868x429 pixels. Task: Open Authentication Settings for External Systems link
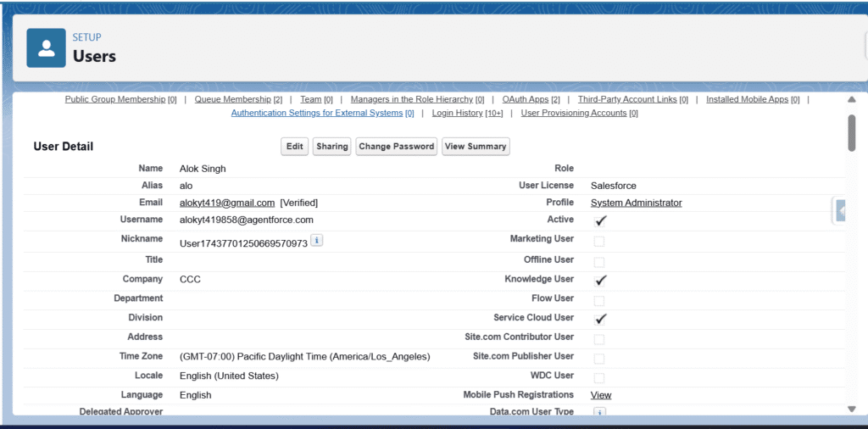[316, 113]
